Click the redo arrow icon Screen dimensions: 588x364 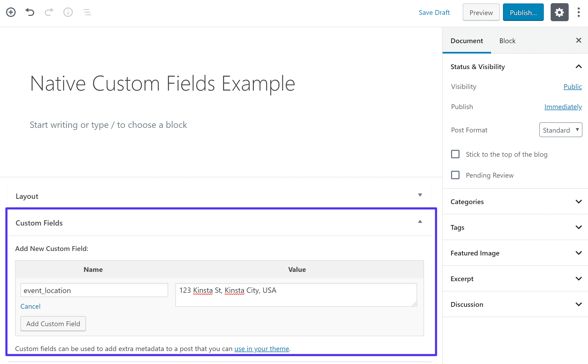tap(49, 12)
